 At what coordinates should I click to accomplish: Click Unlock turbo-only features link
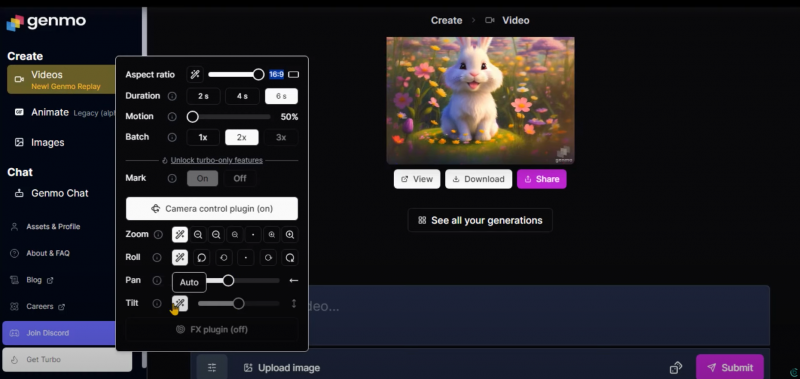[217, 160]
